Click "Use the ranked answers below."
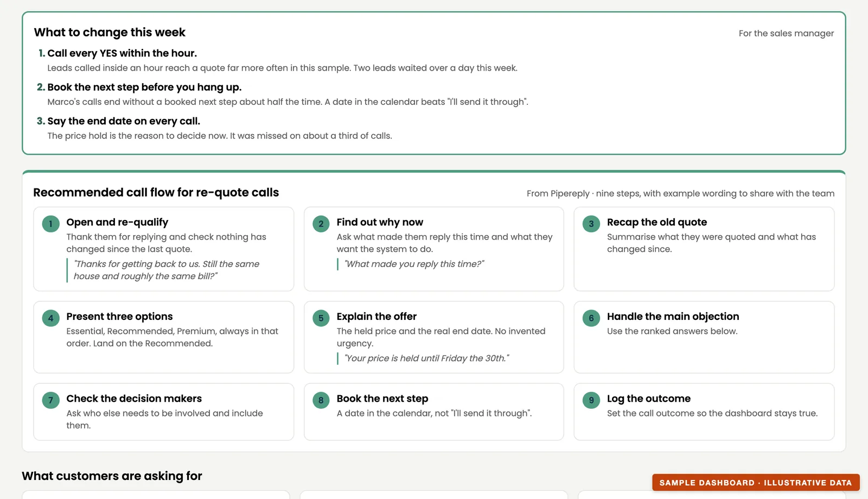This screenshot has height=499, width=868. [672, 331]
